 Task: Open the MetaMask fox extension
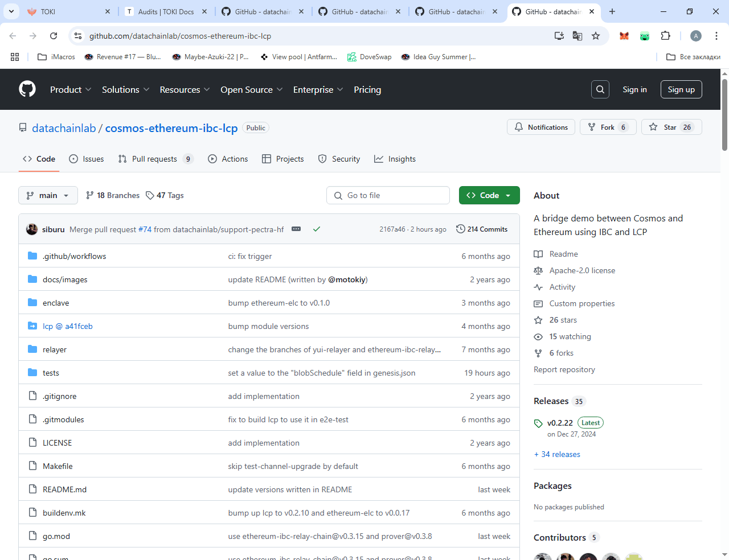click(624, 36)
